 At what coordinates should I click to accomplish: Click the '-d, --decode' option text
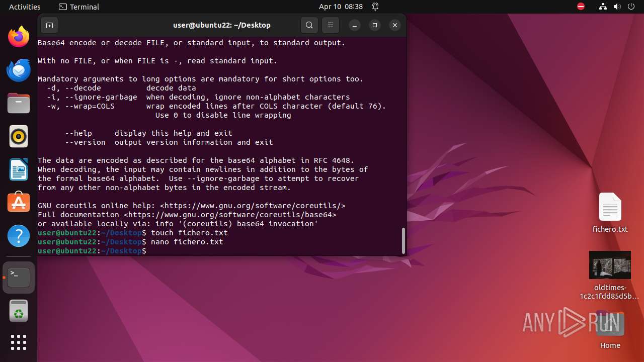coord(74,88)
